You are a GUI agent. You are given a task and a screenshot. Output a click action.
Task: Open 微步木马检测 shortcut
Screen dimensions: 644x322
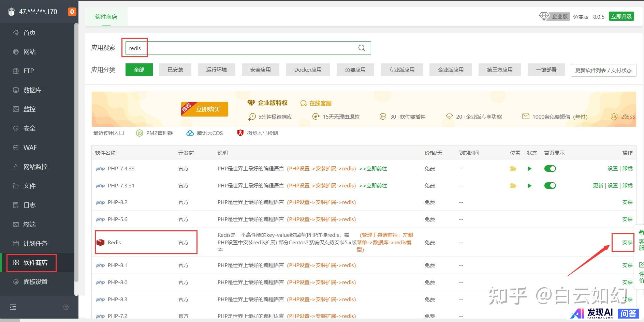[258, 133]
